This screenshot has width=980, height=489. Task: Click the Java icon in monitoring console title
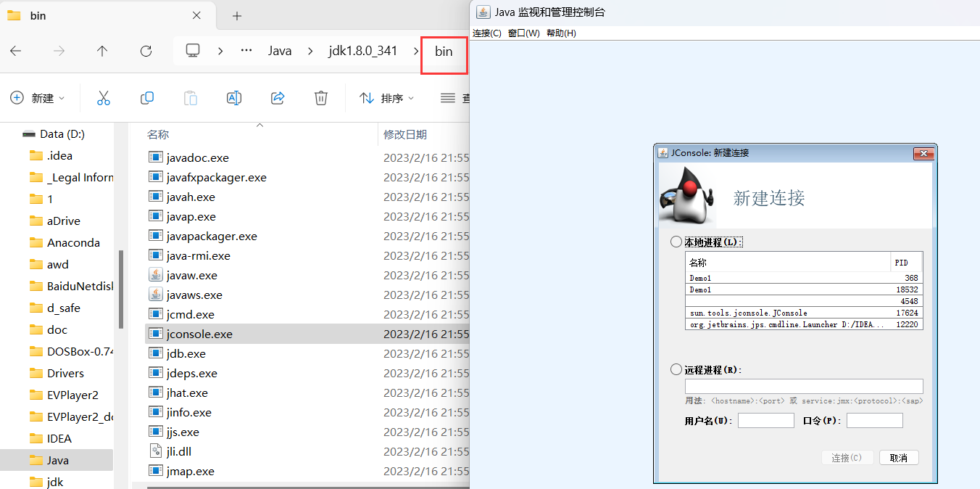pyautogui.click(x=483, y=12)
